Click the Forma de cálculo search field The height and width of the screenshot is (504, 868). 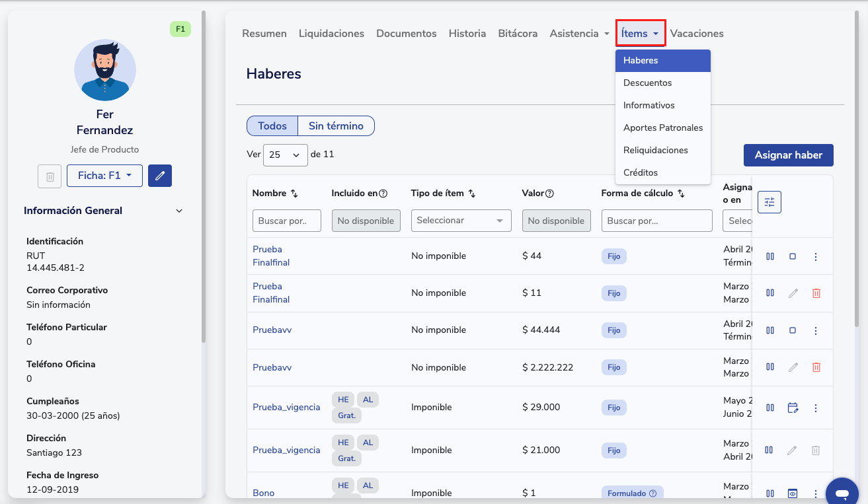pos(656,221)
